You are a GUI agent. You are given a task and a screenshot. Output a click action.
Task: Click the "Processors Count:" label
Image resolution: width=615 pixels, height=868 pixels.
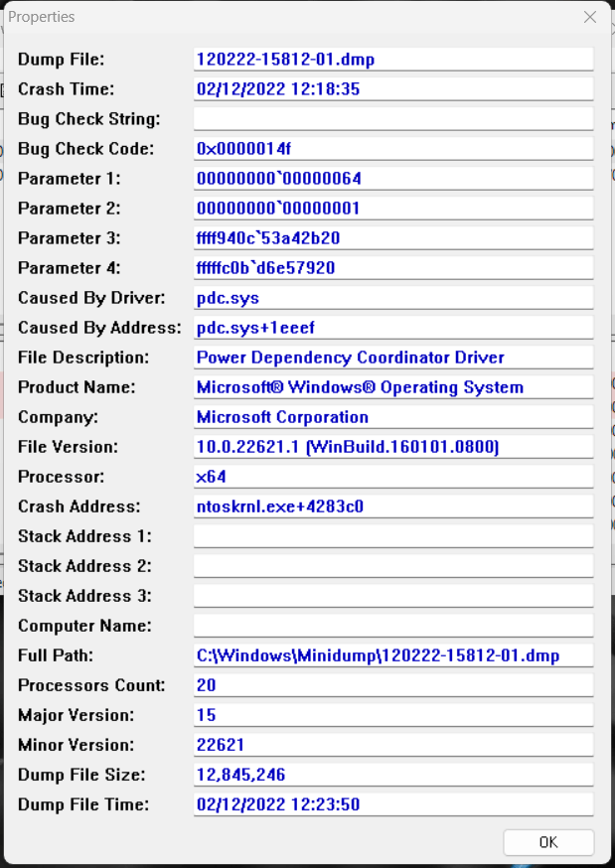pyautogui.click(x=91, y=685)
